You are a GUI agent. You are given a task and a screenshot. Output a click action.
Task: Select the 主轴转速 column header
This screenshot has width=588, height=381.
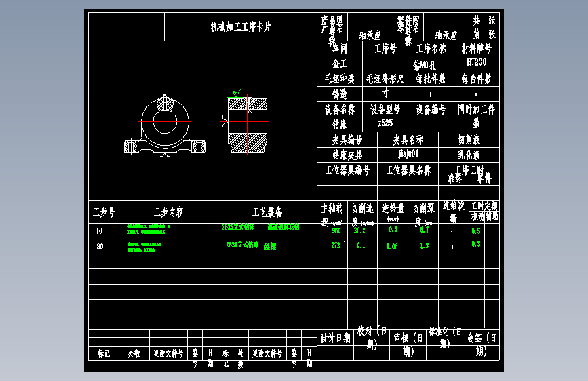(x=332, y=214)
